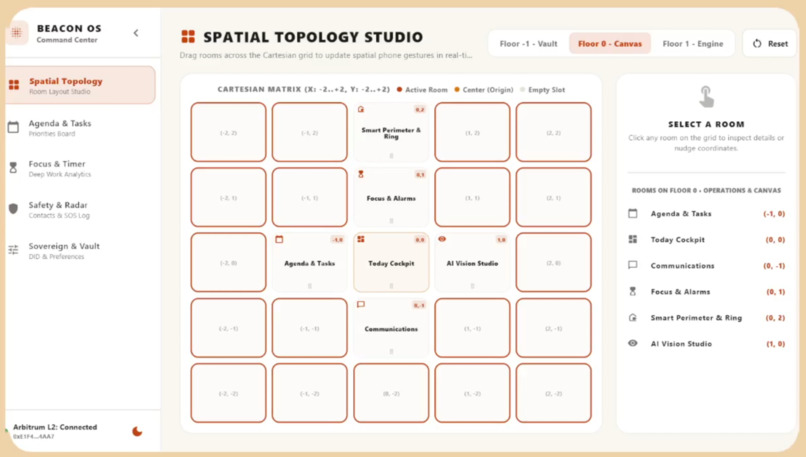This screenshot has width=806, height=457.
Task: Click empty slot (2, -2)
Action: coord(554,393)
